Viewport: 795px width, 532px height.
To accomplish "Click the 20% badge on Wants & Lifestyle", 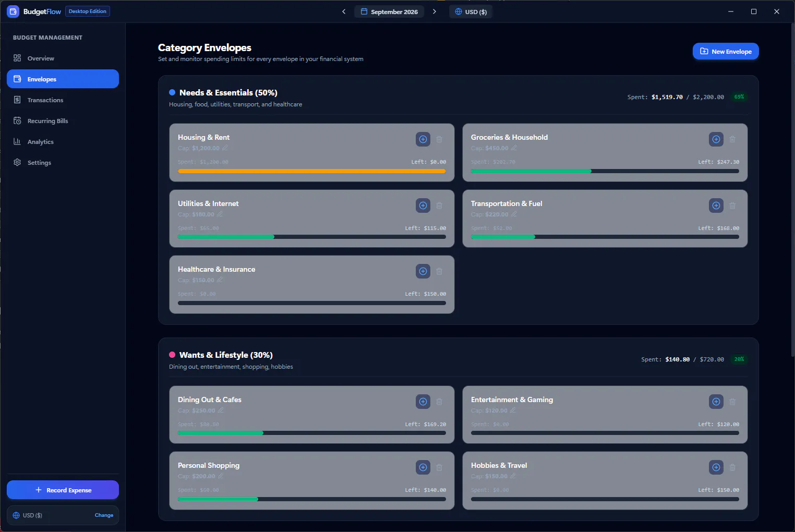I will click(739, 359).
